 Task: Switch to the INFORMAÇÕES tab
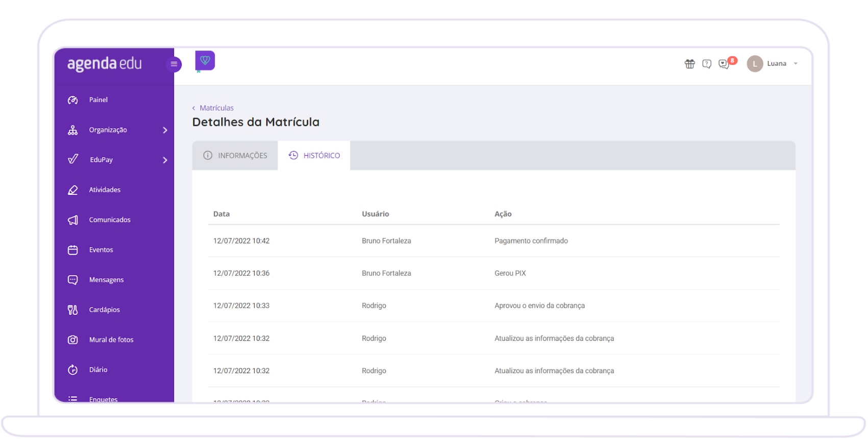(x=235, y=155)
